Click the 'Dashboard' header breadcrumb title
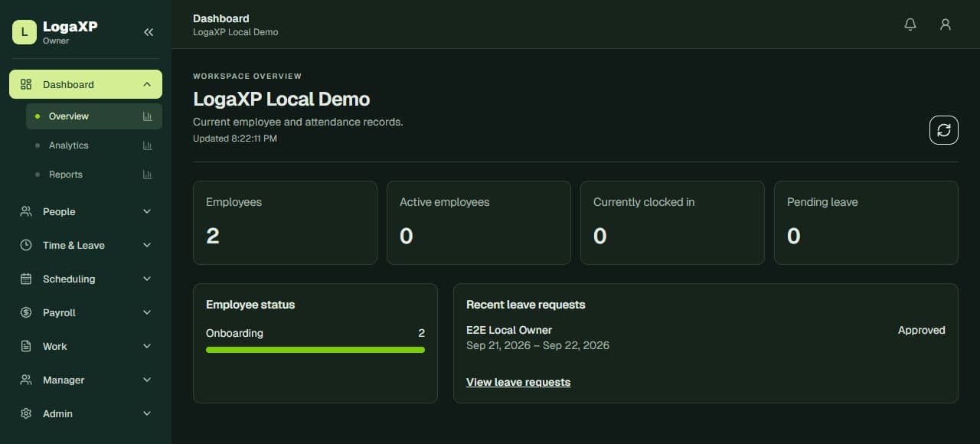Screen dimensions: 980x444 click(221, 18)
